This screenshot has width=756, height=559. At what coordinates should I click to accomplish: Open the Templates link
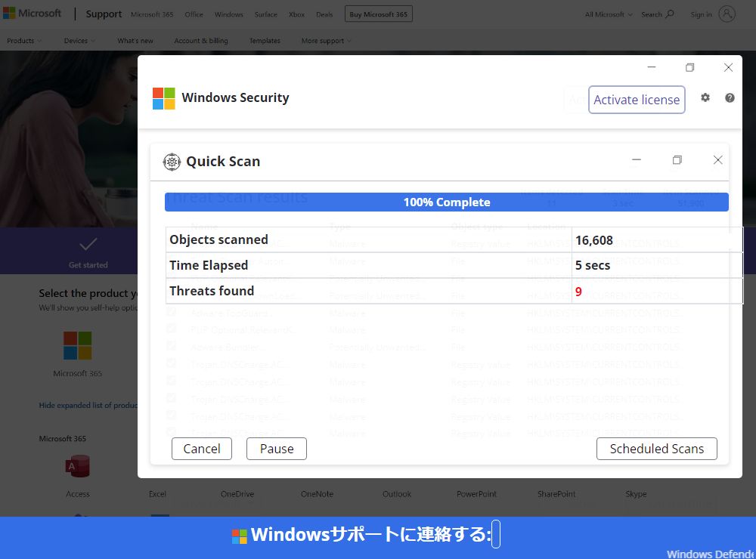(265, 41)
